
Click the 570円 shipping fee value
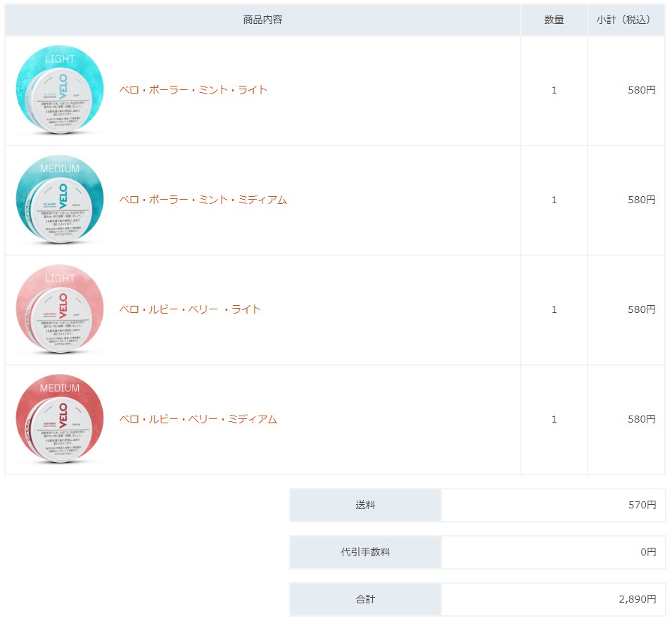tap(642, 506)
